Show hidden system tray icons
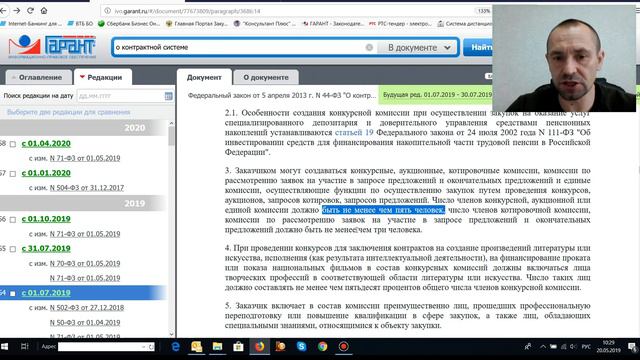 click(543, 347)
